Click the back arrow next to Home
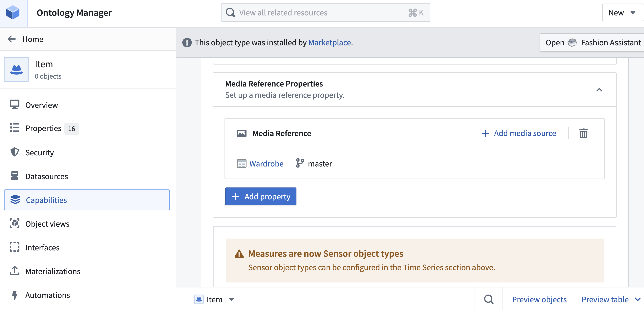Image resolution: width=644 pixels, height=310 pixels. point(11,39)
